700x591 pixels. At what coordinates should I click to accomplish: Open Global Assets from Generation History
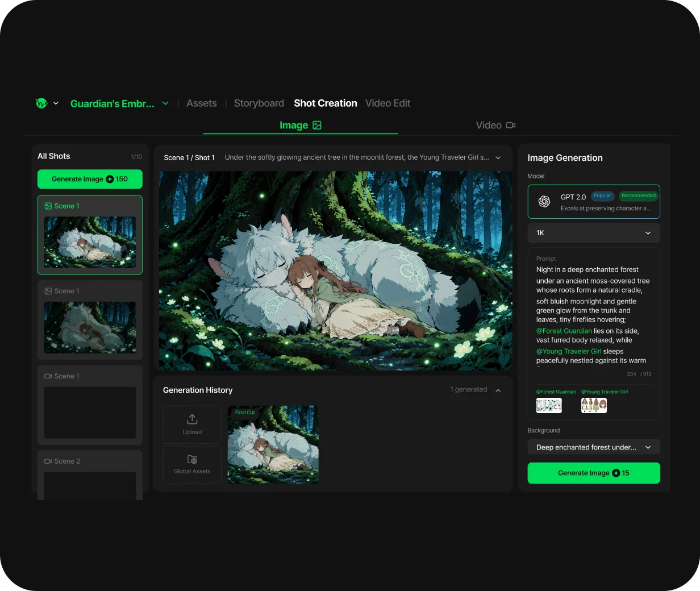192,464
